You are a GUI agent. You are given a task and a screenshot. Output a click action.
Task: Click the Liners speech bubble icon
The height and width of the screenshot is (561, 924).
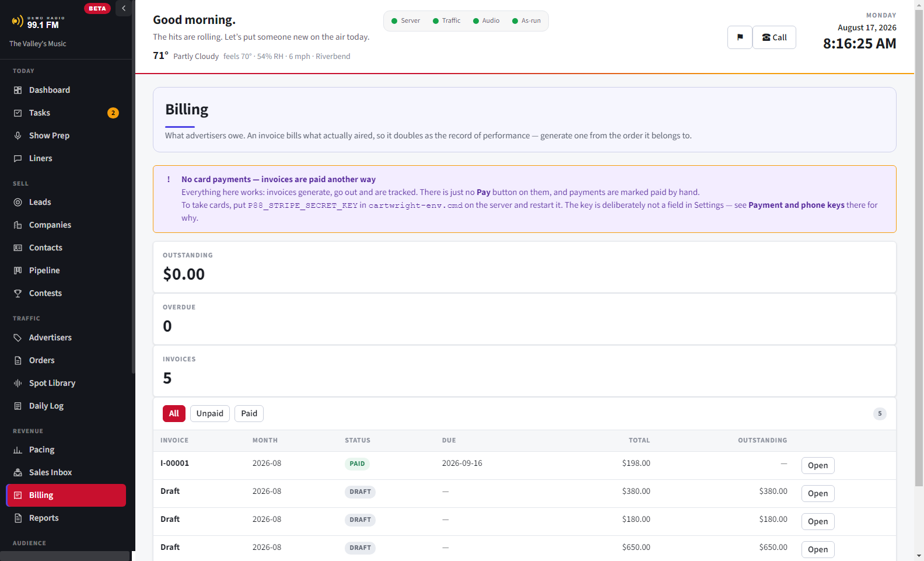point(17,158)
